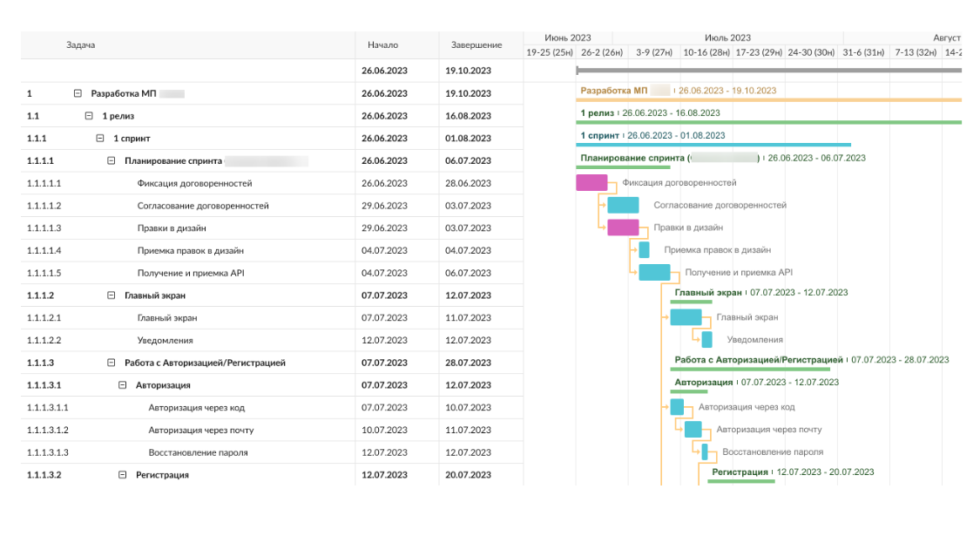Collapse the 1 спринт group
This screenshot has width=980, height=550.
(100, 139)
